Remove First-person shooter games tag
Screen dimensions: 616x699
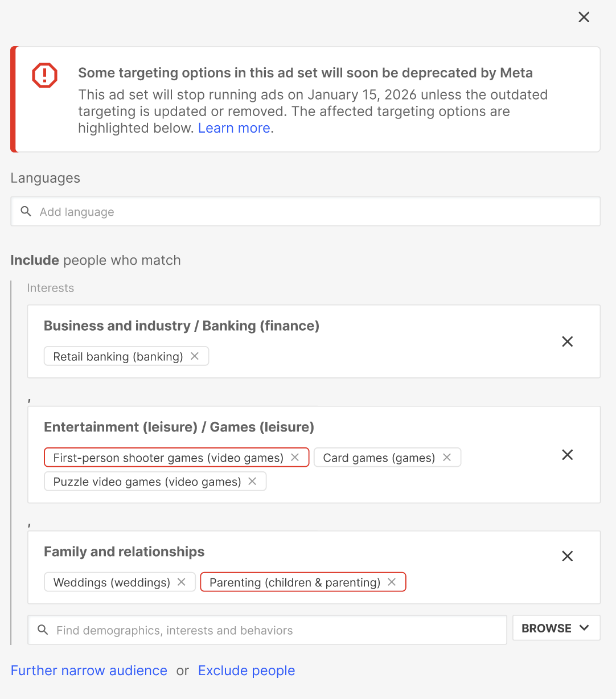click(x=295, y=458)
